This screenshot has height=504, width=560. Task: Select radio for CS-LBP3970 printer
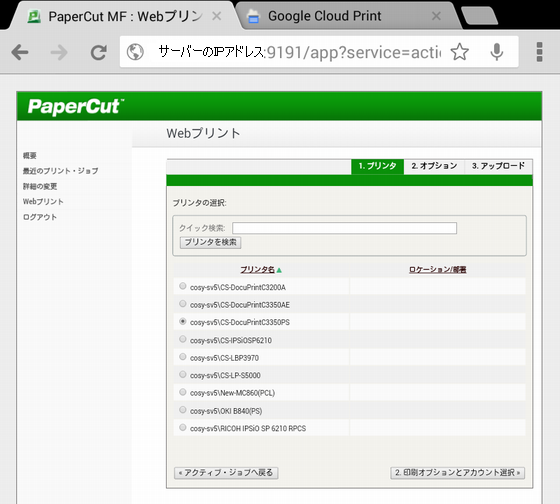pos(182,356)
